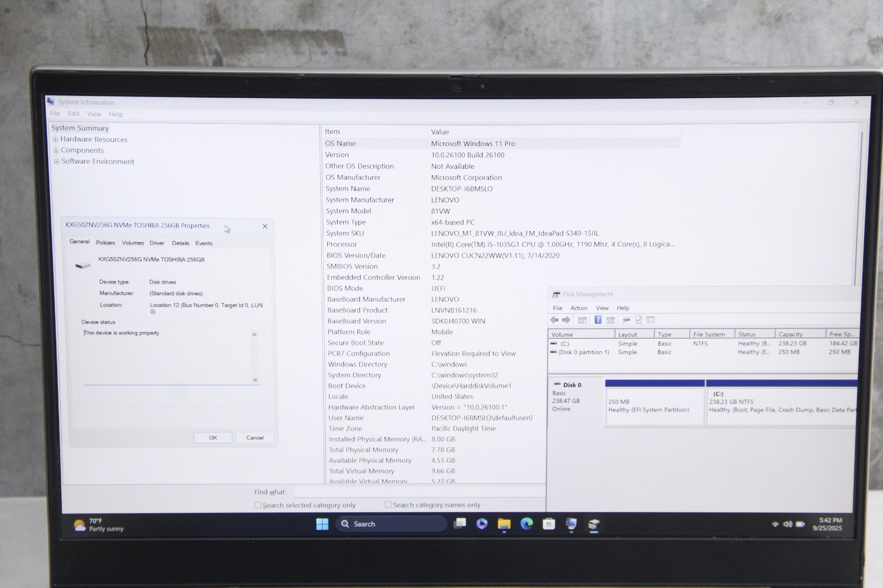Image resolution: width=883 pixels, height=588 pixels.
Task: Switch to Details tab in Properties
Action: coord(180,243)
